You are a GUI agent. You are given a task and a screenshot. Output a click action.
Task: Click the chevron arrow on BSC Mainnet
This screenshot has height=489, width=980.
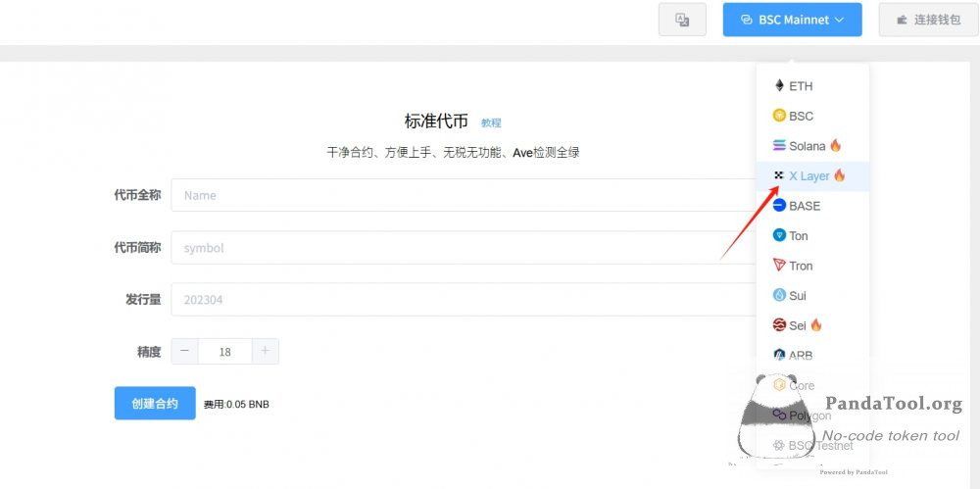click(840, 20)
